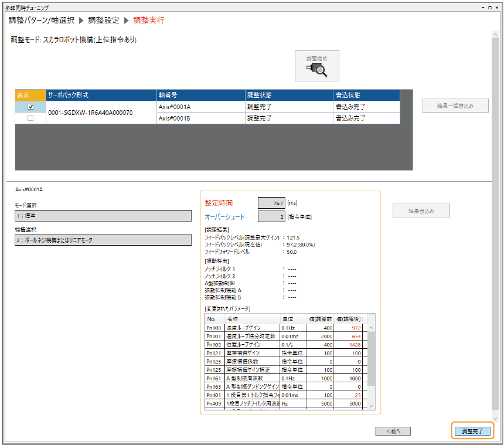Screen dimensions: 504x445
Task: Click the <前へ back button
Action: [393, 431]
